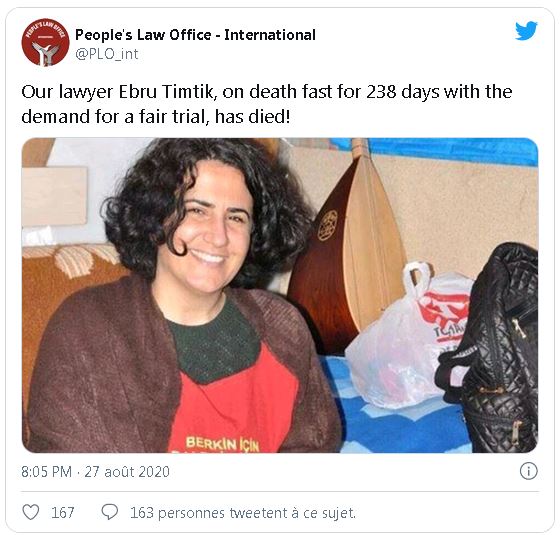Click the tweet text about Ebru Timtik
Viewport: 560px width, 535px height.
click(267, 104)
